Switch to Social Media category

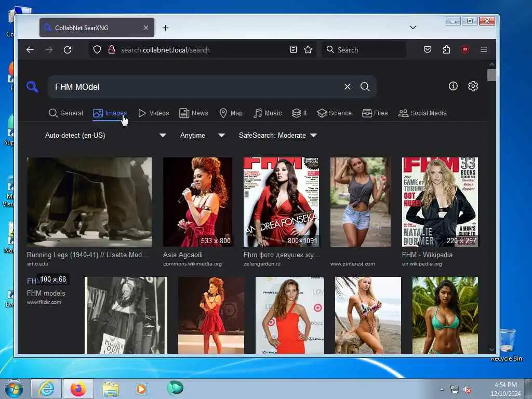(x=422, y=113)
